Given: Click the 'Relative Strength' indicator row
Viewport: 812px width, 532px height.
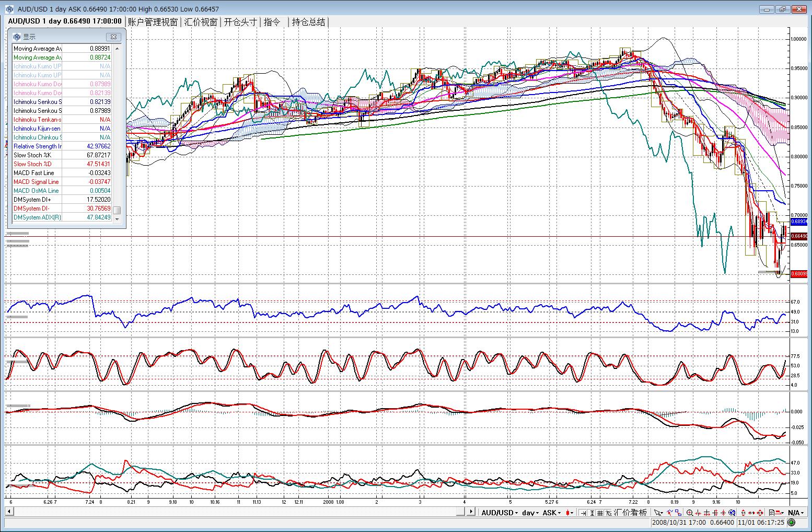Looking at the screenshot, I should (x=63, y=146).
